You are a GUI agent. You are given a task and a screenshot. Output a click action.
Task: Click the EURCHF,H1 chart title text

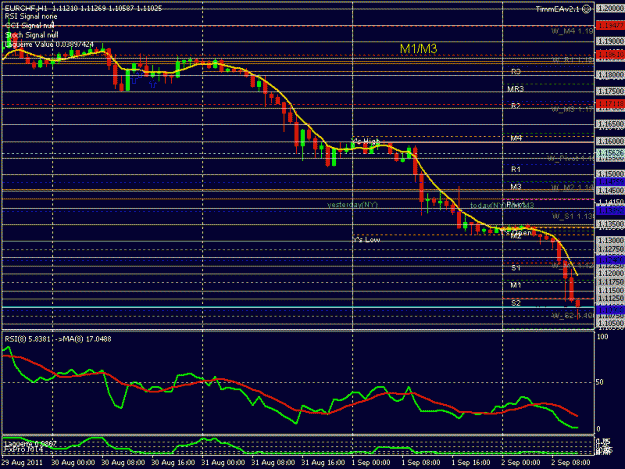point(26,8)
